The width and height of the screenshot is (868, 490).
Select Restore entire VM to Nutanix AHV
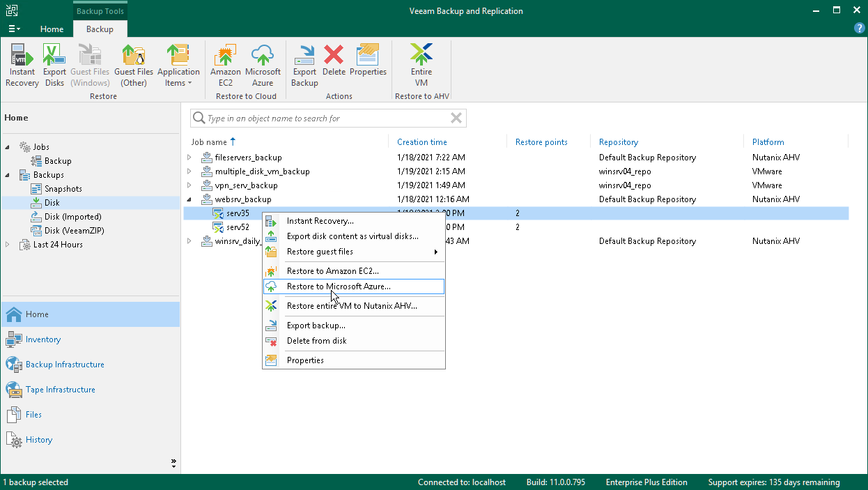(x=352, y=306)
